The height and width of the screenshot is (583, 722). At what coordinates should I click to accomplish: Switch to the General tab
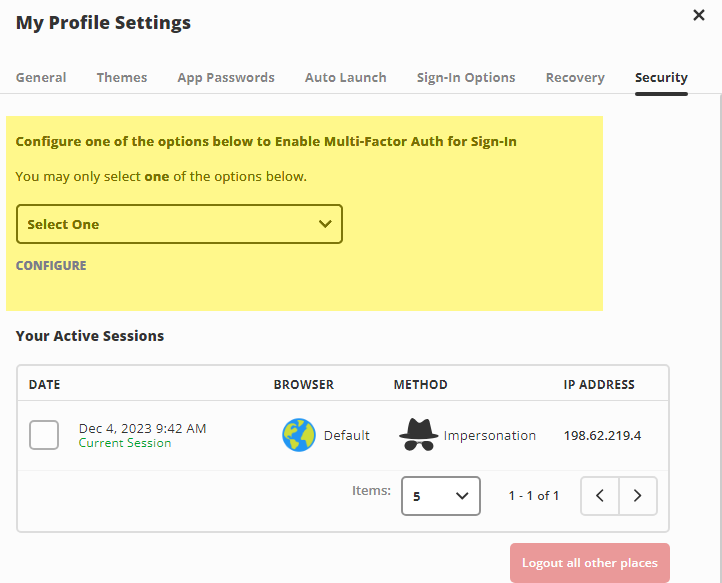coord(41,77)
